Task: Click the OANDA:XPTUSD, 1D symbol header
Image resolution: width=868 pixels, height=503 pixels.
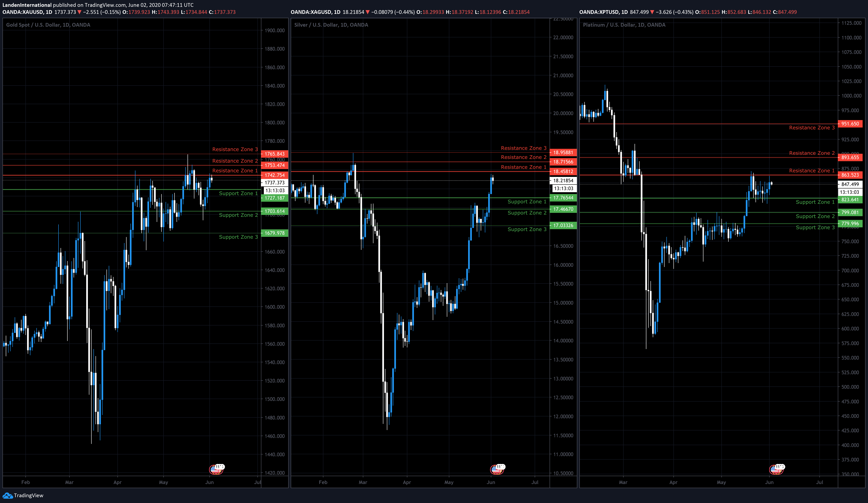Action: (x=604, y=12)
